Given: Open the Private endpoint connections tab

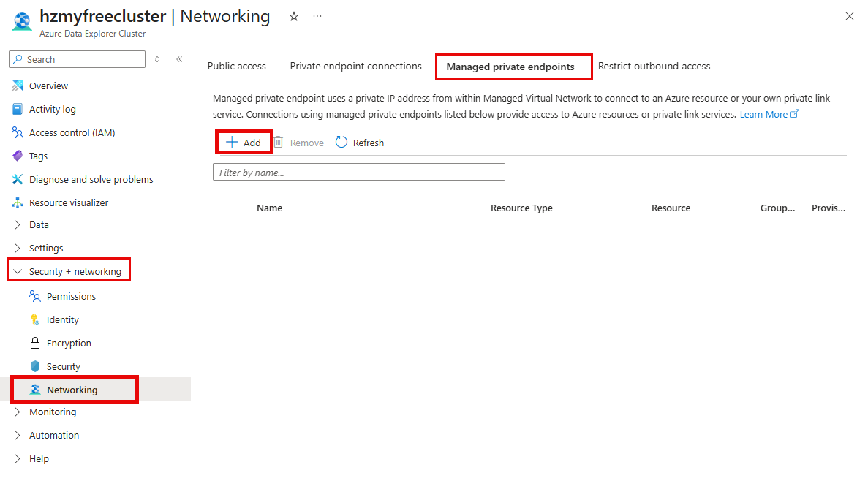Looking at the screenshot, I should [355, 66].
